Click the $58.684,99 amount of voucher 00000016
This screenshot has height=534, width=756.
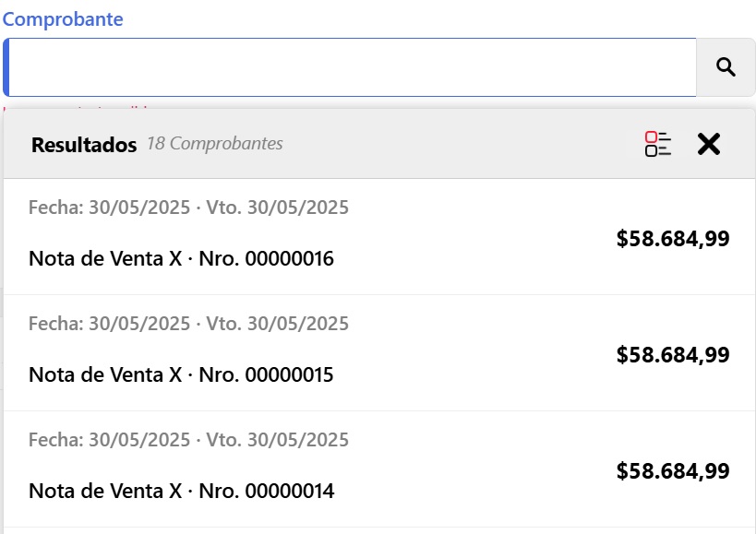click(x=673, y=239)
